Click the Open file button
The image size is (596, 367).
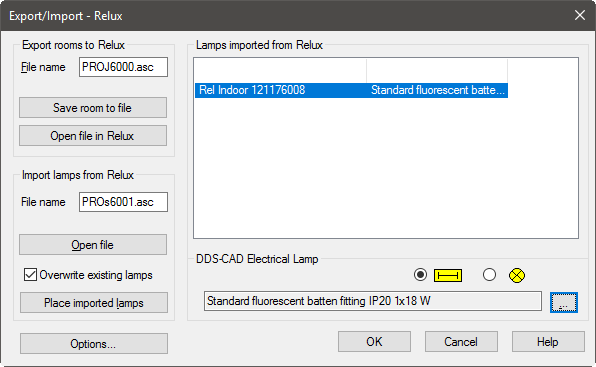coord(93,245)
